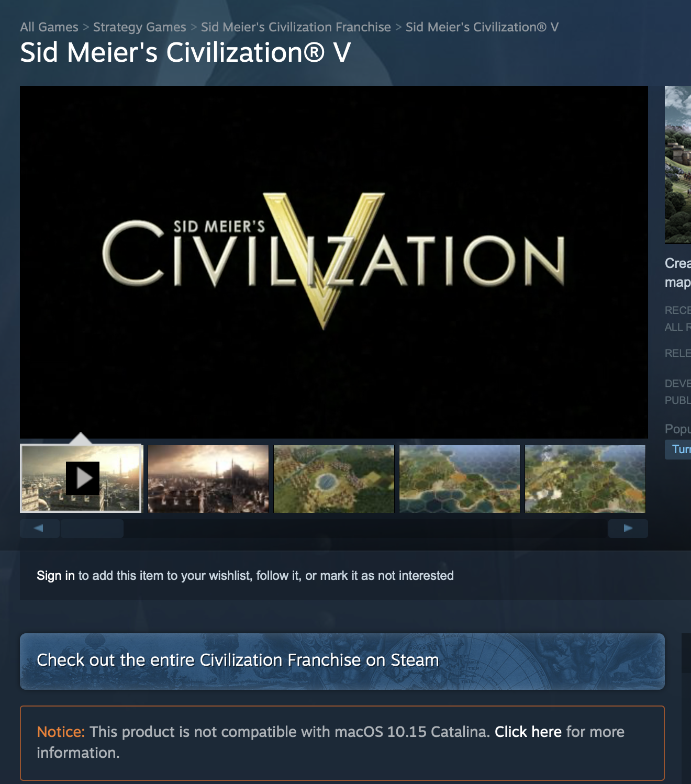
Task: Play the trailer video thumbnail
Action: pos(81,478)
